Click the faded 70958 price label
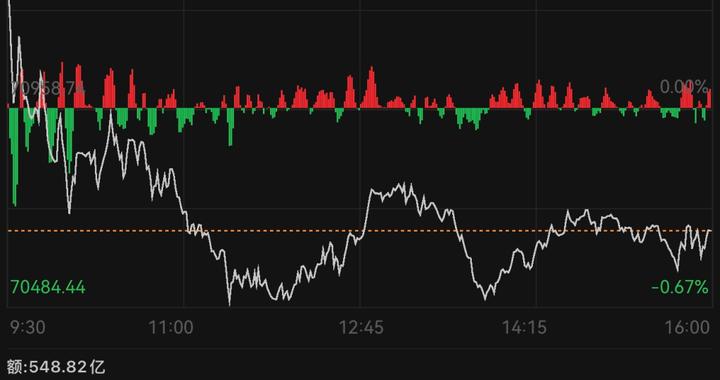Viewport: 720px width, 380px height. tap(48, 88)
